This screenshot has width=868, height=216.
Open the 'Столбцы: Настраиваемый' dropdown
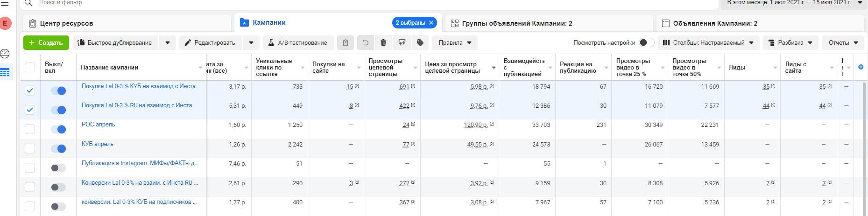[708, 43]
